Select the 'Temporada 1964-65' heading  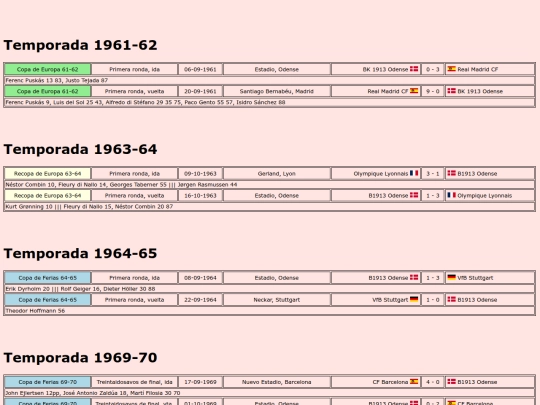80,253
